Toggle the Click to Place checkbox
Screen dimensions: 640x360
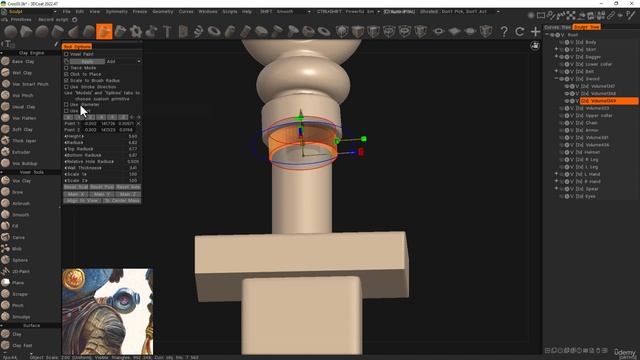[66, 74]
